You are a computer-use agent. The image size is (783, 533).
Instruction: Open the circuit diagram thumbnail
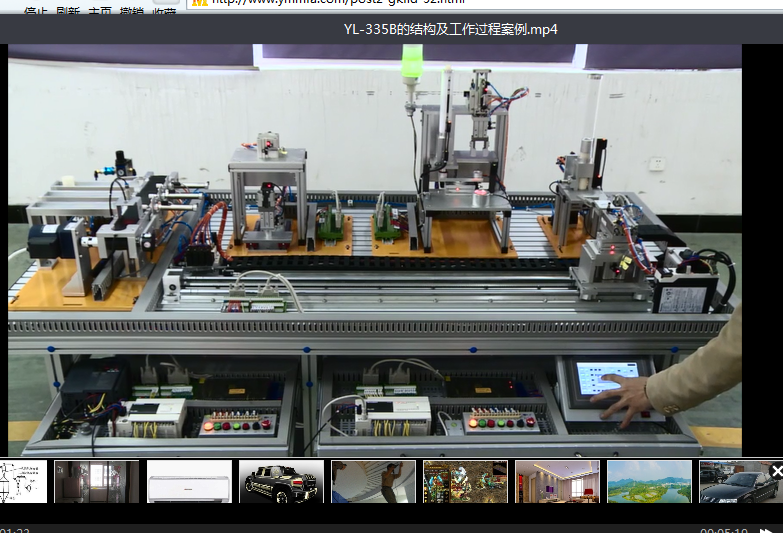23,481
